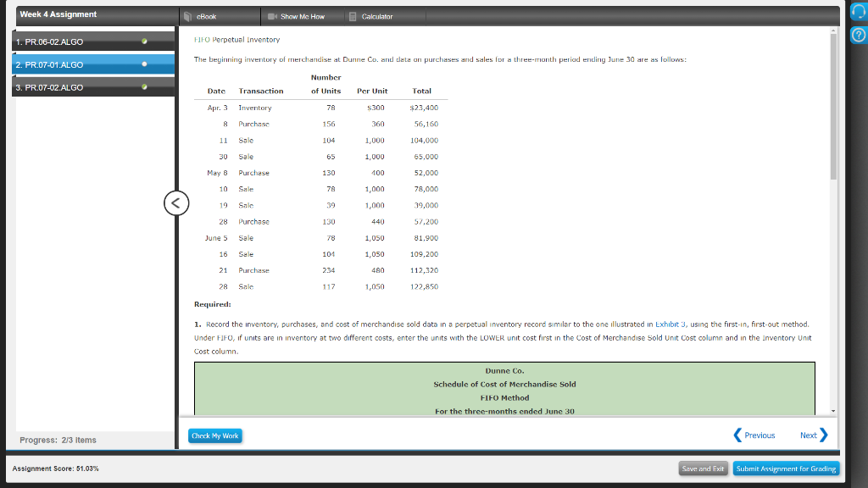Click the Apr. 3 date cell
Image resolution: width=868 pixels, height=488 pixels.
pos(218,108)
